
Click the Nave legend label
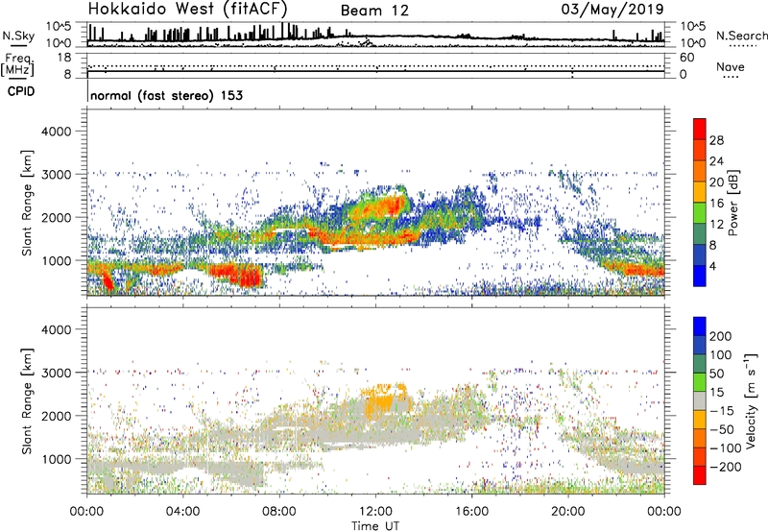[731, 67]
